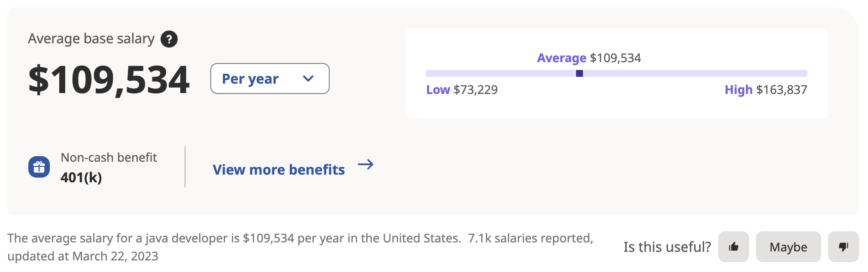Viewport: 868px width, 272px height.
Task: Click the Low $73,229 label
Action: point(462,90)
